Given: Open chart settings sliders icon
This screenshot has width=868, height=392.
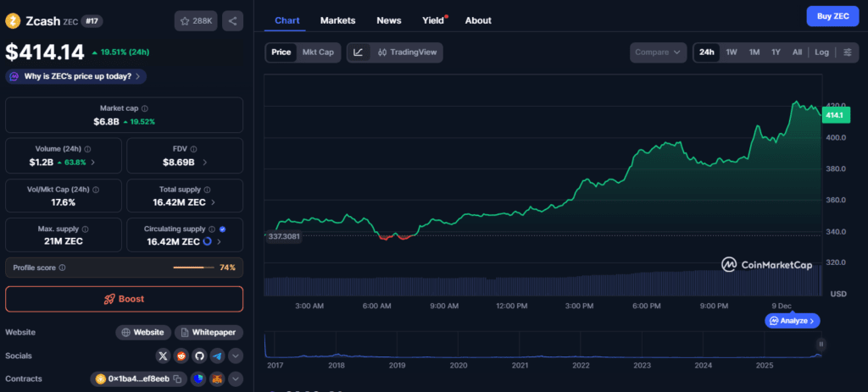Looking at the screenshot, I should (847, 52).
